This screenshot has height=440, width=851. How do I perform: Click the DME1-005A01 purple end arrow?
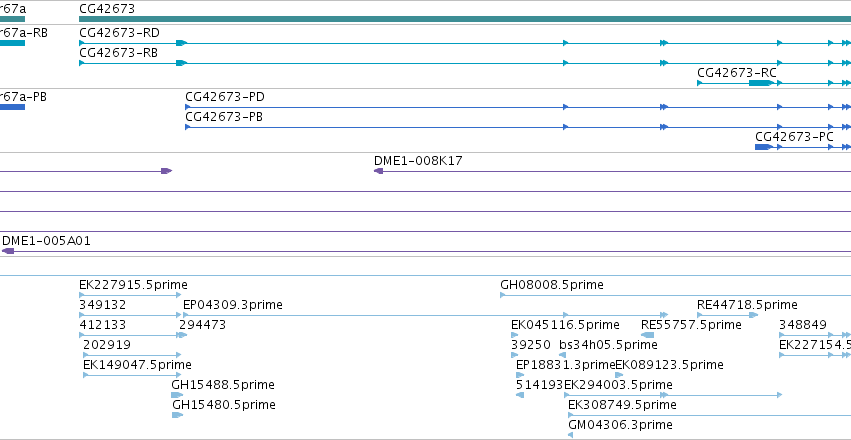point(8,251)
